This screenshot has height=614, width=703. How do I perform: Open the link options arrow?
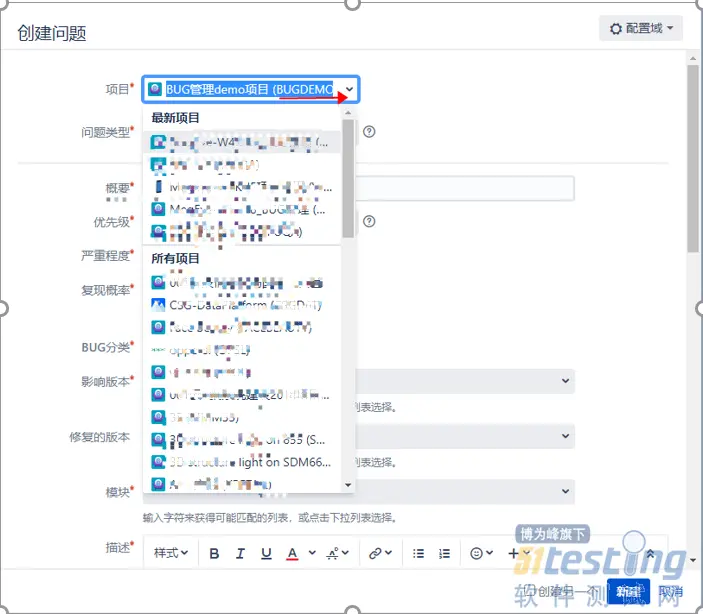(x=388, y=553)
